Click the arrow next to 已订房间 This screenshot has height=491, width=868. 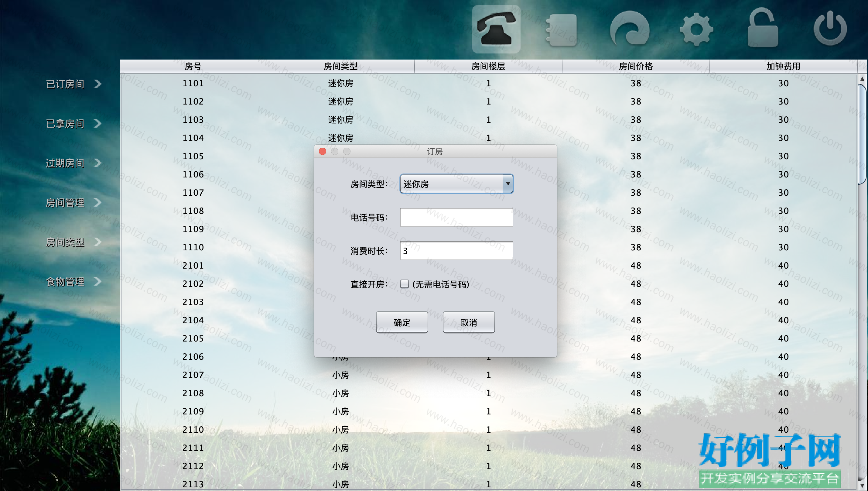pyautogui.click(x=97, y=84)
